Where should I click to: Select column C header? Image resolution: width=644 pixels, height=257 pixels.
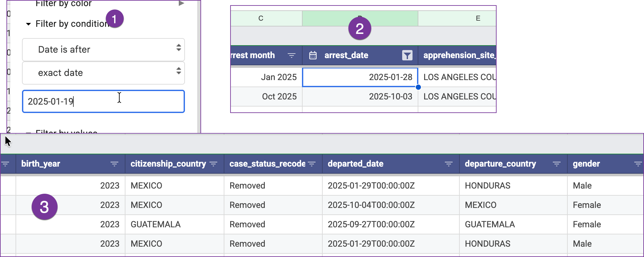261,18
